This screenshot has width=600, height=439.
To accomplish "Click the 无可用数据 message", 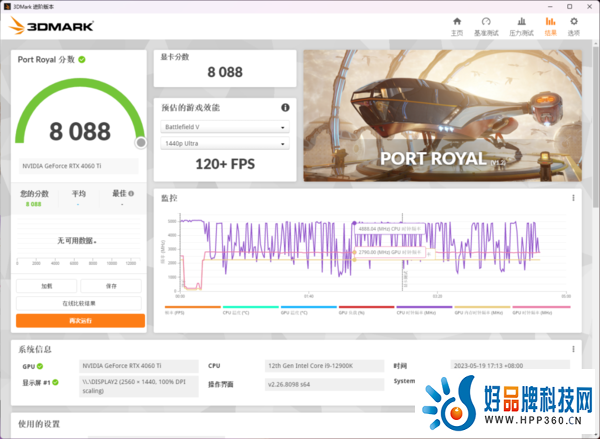I will [77, 241].
